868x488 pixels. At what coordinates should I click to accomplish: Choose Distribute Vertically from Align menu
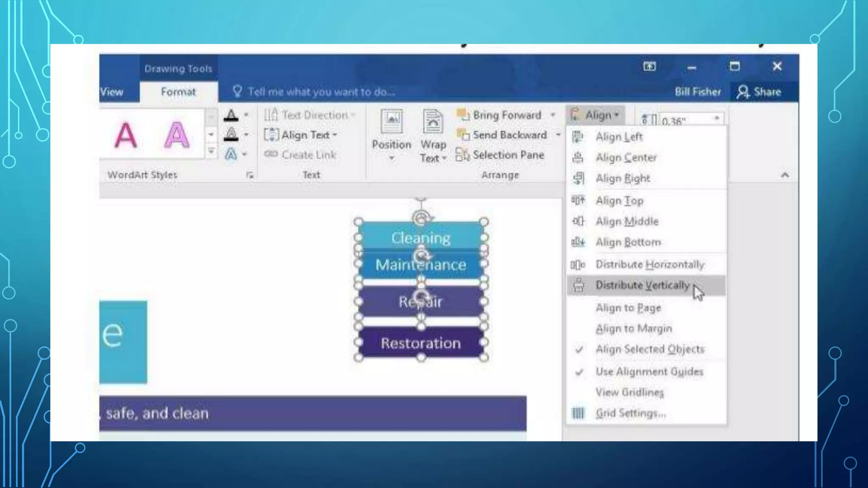(642, 286)
